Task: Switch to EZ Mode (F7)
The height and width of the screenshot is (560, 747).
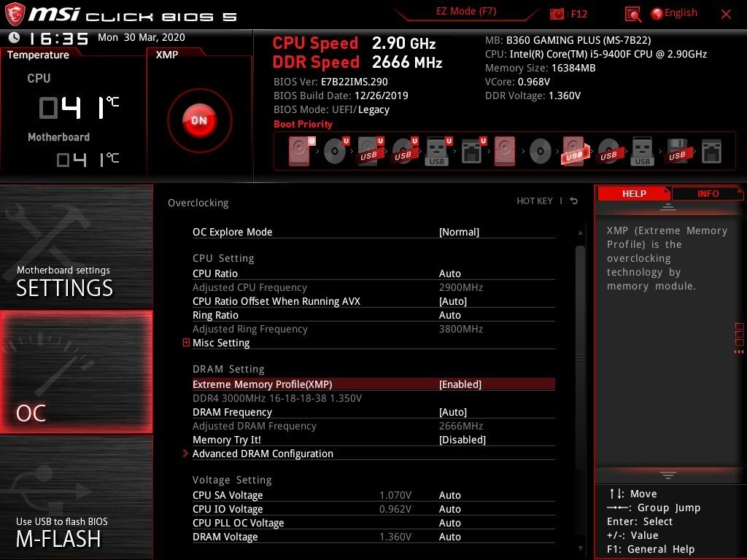Action: [x=466, y=12]
